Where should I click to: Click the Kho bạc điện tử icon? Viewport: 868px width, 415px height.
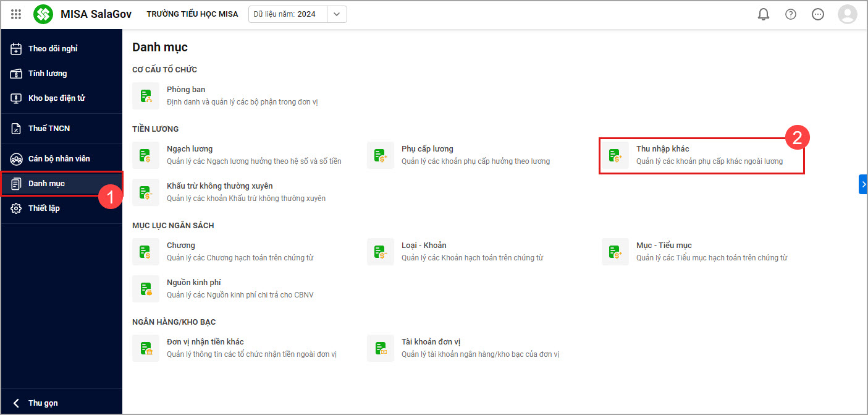[x=17, y=98]
